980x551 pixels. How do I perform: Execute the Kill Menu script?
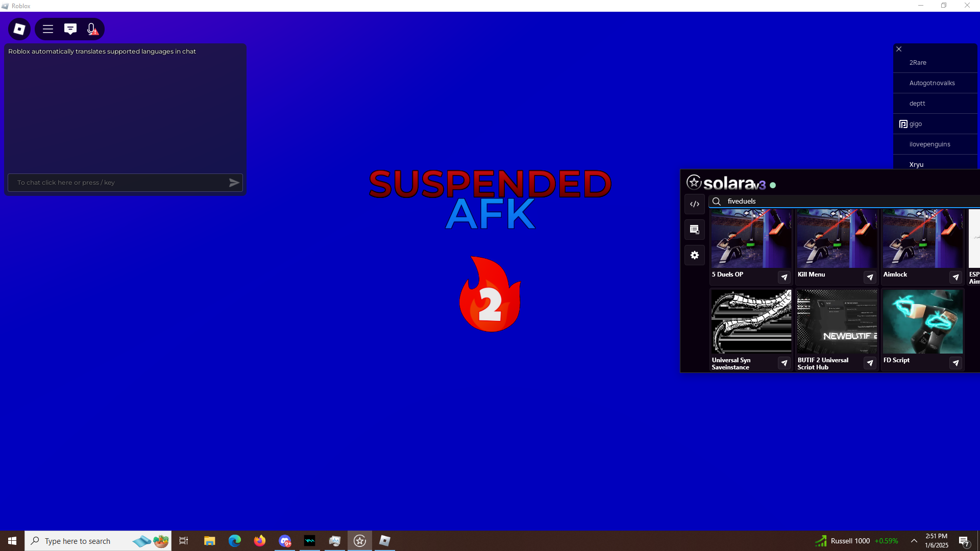tap(870, 277)
